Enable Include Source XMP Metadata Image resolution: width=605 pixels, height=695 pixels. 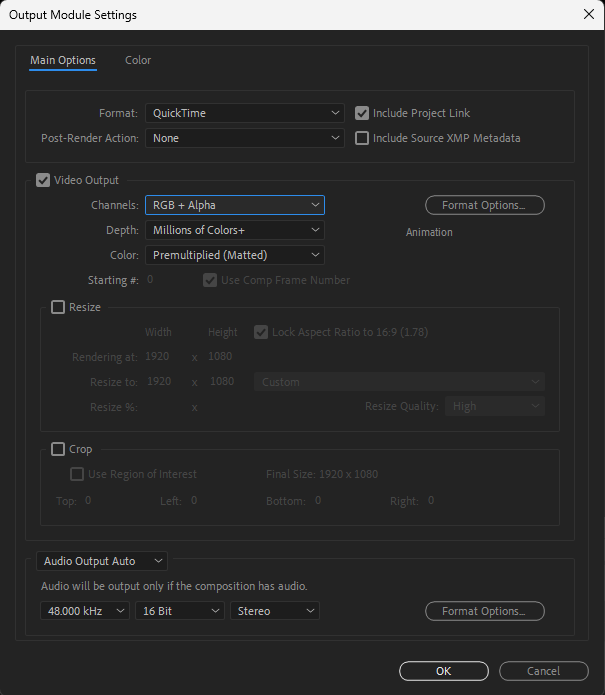[363, 138]
